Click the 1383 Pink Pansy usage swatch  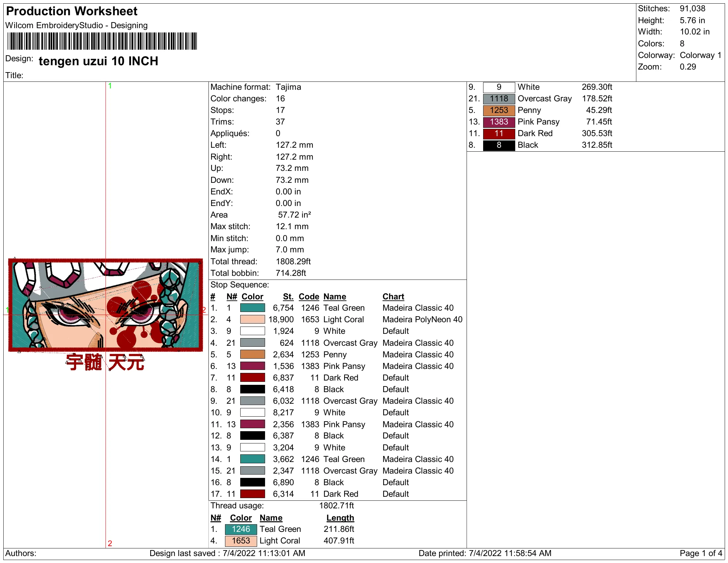(499, 122)
